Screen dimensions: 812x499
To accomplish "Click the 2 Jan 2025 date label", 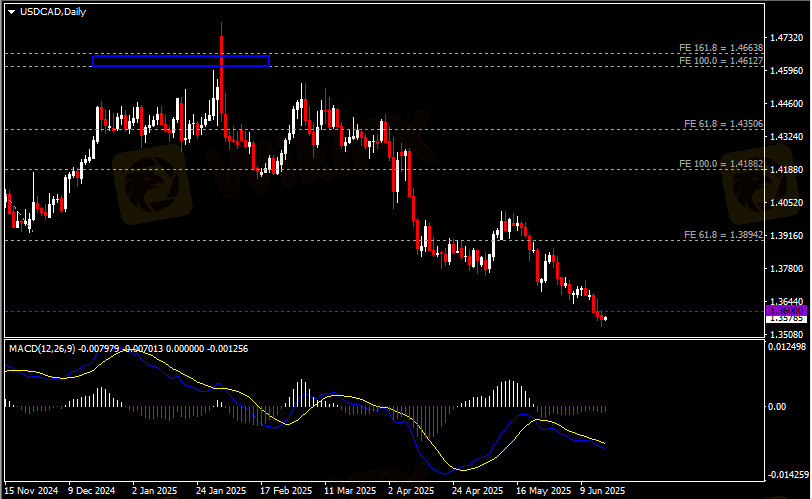I will 154,490.
